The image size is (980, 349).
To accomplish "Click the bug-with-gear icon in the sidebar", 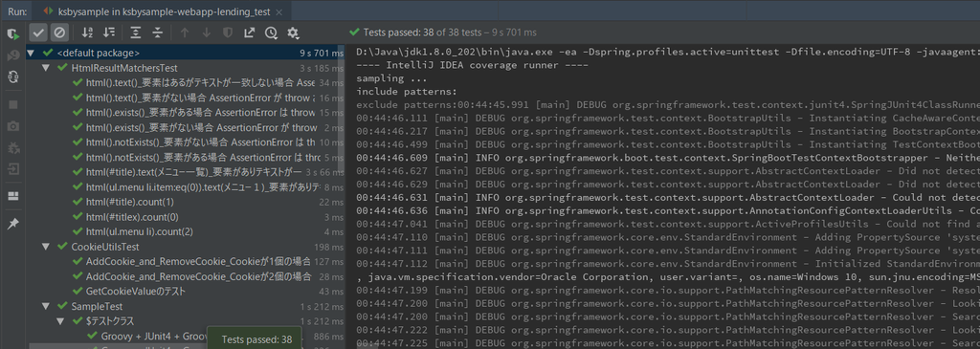I will (12, 148).
